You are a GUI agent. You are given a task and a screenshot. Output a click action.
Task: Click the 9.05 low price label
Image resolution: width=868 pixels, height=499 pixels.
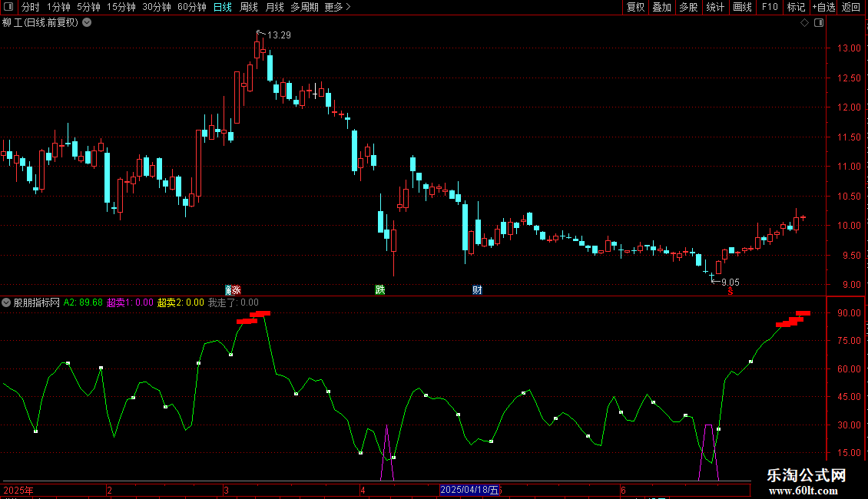point(731,283)
